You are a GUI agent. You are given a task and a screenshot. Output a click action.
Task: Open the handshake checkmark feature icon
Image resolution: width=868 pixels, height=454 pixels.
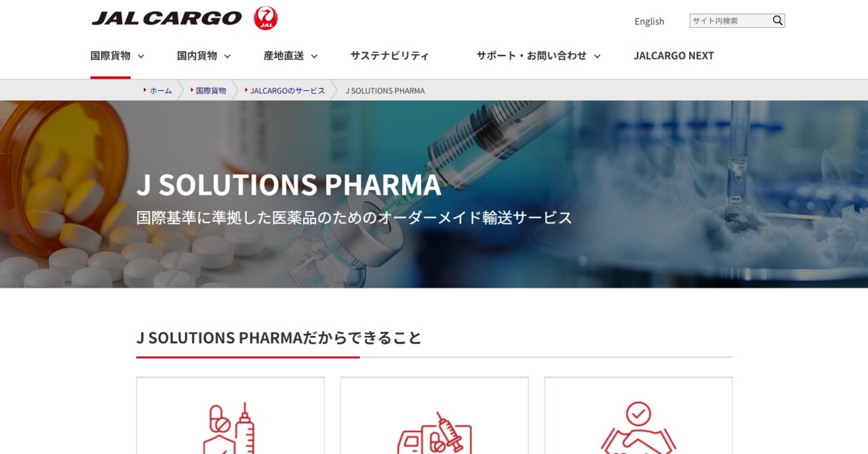(x=638, y=428)
